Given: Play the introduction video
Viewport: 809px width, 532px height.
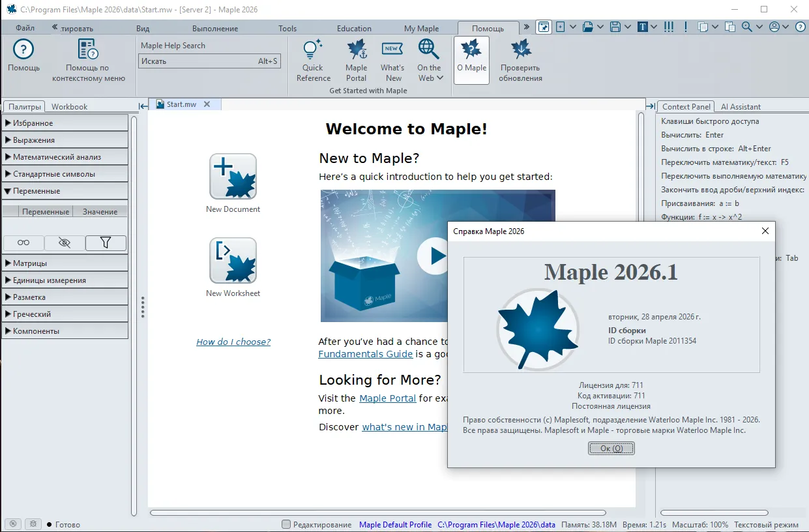Looking at the screenshot, I should [x=434, y=256].
